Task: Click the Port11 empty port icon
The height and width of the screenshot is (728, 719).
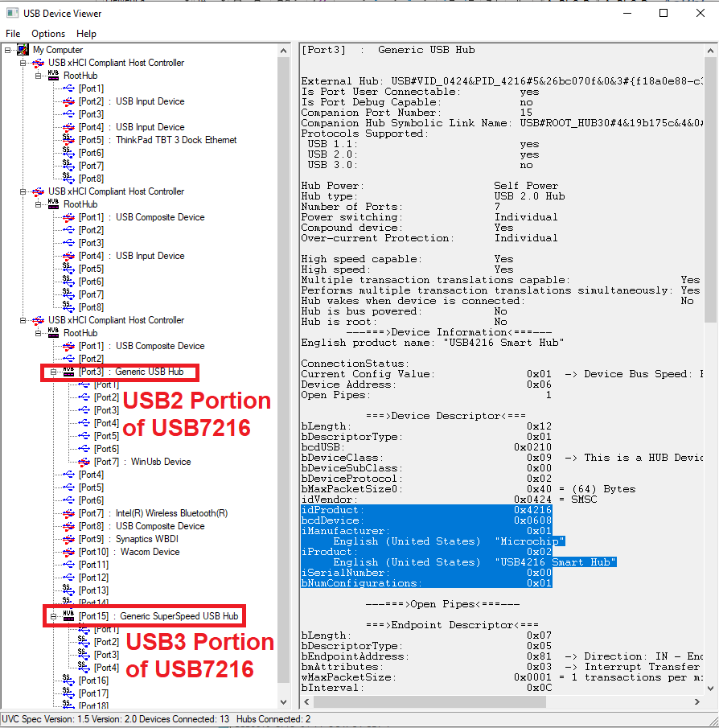Action: tap(68, 565)
